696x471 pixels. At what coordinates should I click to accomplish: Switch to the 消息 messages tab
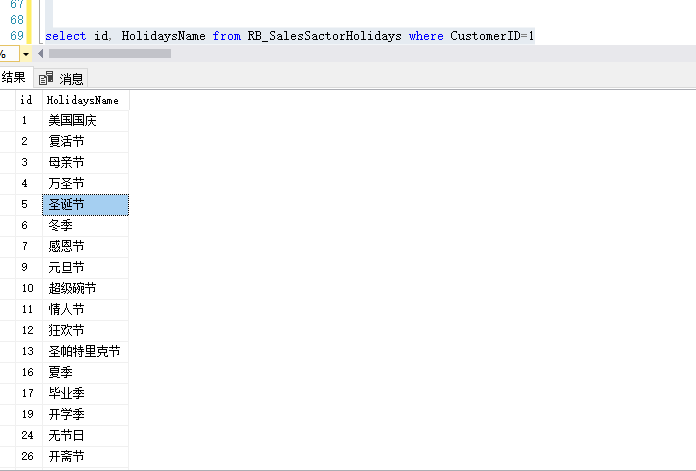tap(61, 79)
